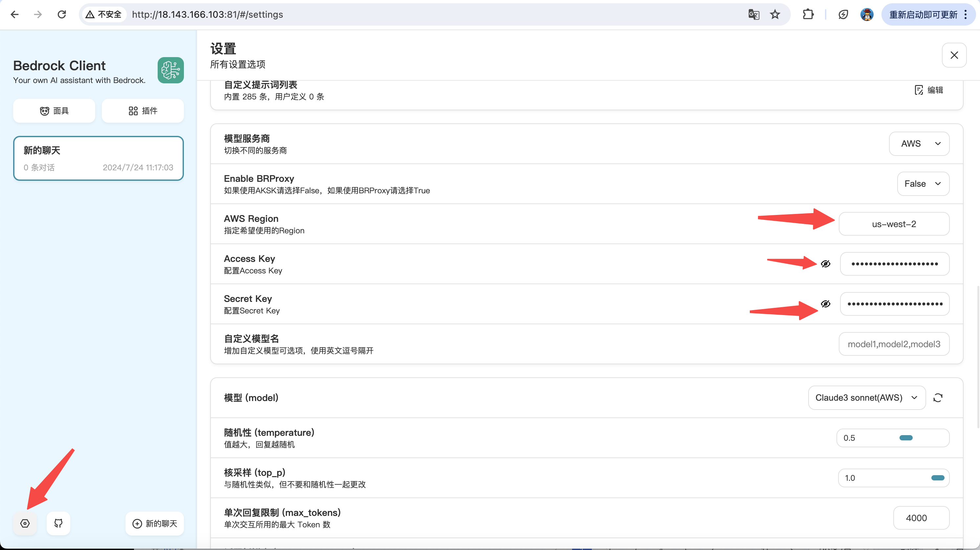The image size is (980, 550).
Task: Click the Bedrock Client brain logo
Action: 170,70
